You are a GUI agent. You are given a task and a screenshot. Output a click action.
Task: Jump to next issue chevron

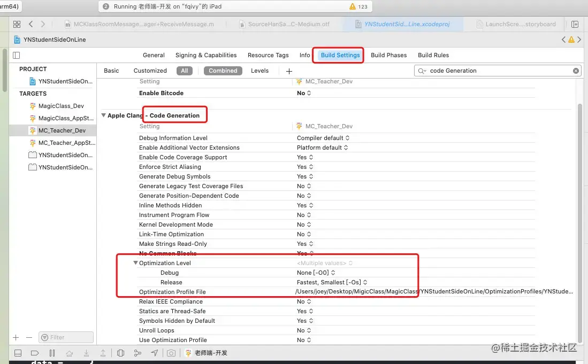pos(579,40)
